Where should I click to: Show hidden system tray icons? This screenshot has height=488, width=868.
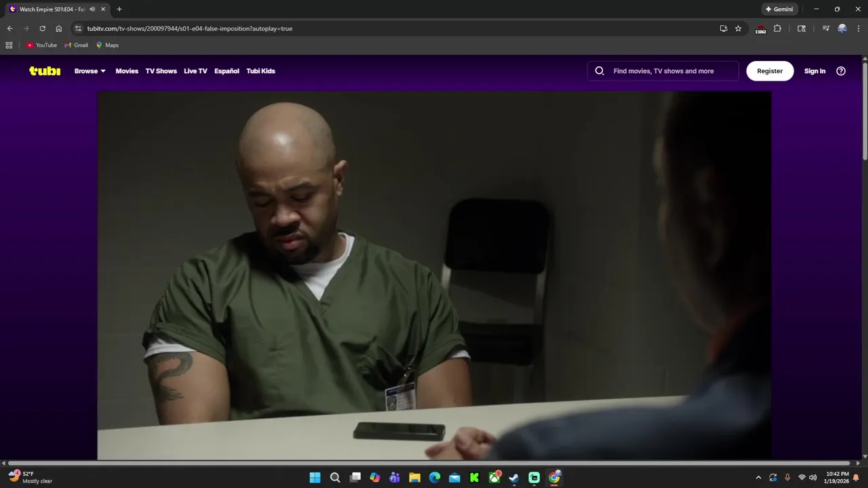(758, 478)
